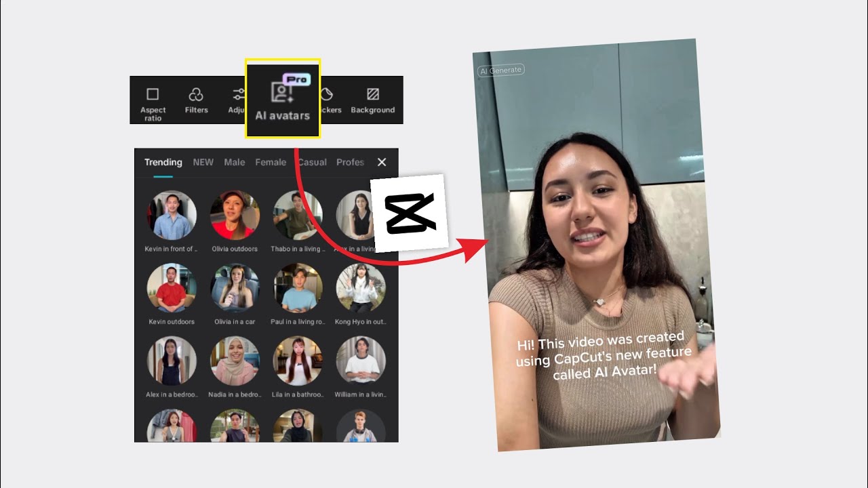
Task: Open the Filters tool
Action: [x=196, y=100]
